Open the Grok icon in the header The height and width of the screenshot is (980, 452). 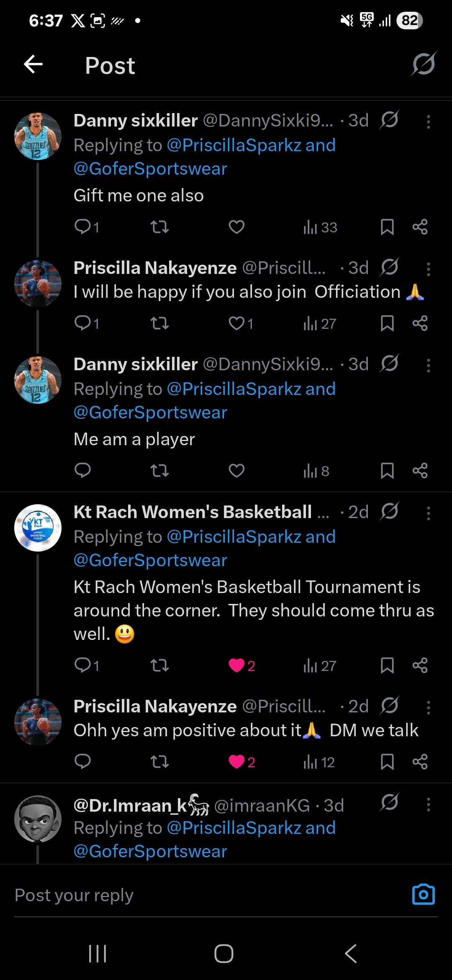tap(424, 64)
